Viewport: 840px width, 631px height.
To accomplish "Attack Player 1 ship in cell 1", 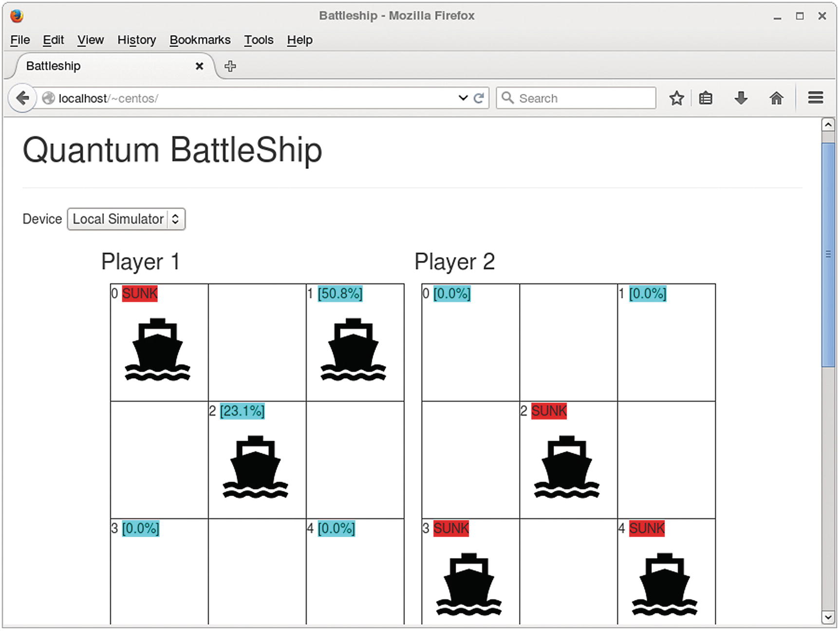I will pos(353,350).
